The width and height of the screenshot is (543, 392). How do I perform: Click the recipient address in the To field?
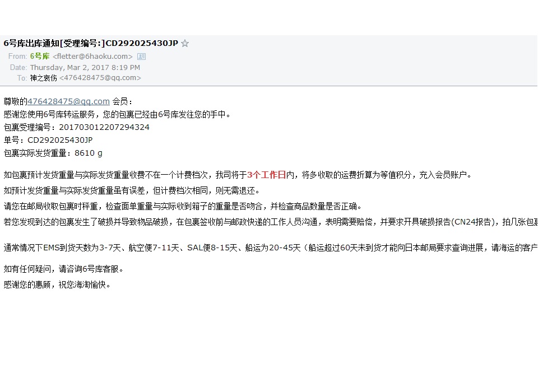tap(100, 78)
